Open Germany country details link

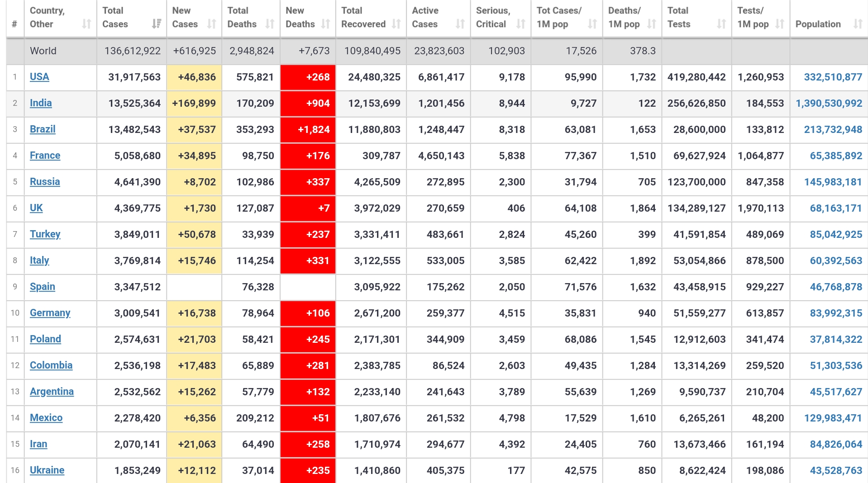(50, 313)
